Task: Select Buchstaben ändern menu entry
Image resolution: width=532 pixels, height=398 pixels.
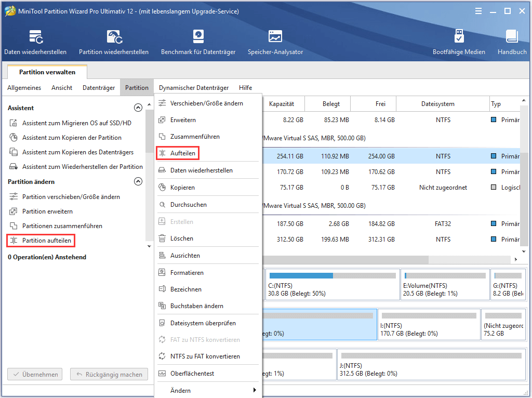Action: coord(208,306)
